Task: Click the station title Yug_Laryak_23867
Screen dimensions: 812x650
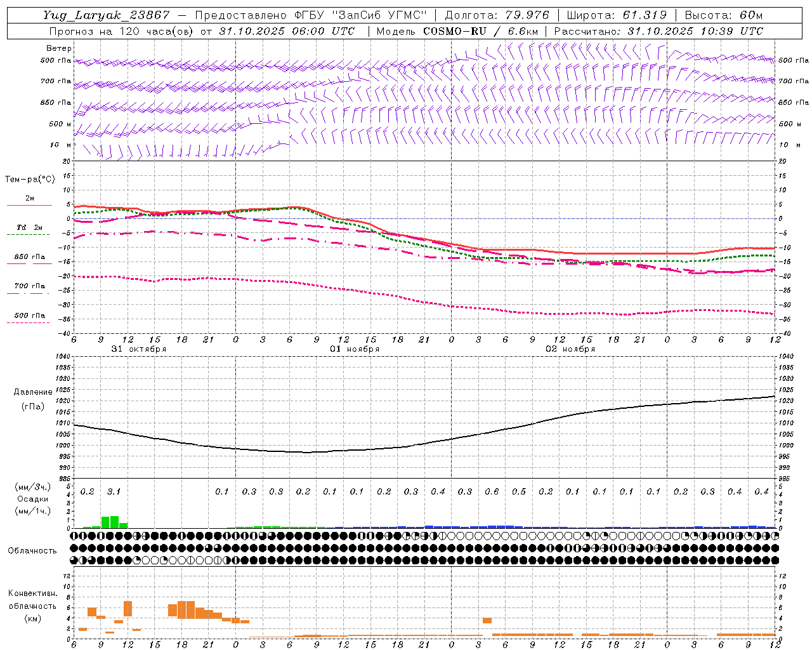Action: (107, 15)
